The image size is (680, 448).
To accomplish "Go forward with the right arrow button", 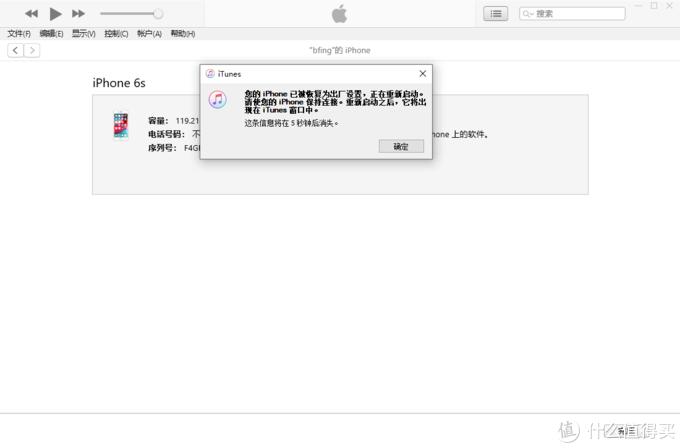I will [32, 51].
